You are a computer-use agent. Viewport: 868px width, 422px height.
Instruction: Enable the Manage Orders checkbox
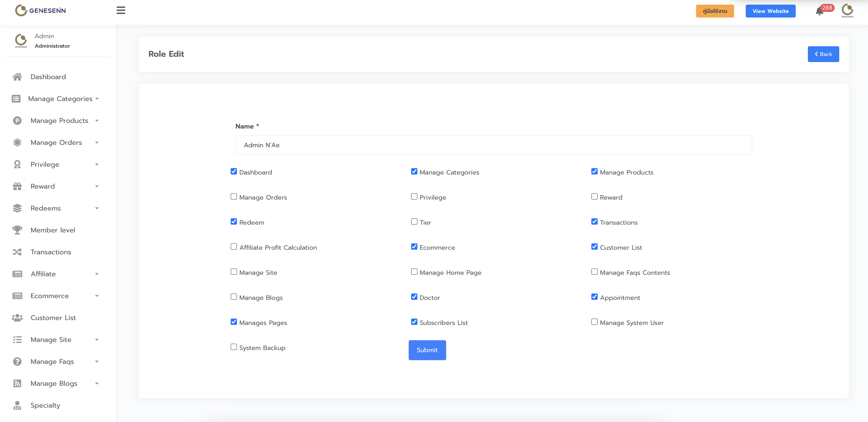(234, 197)
